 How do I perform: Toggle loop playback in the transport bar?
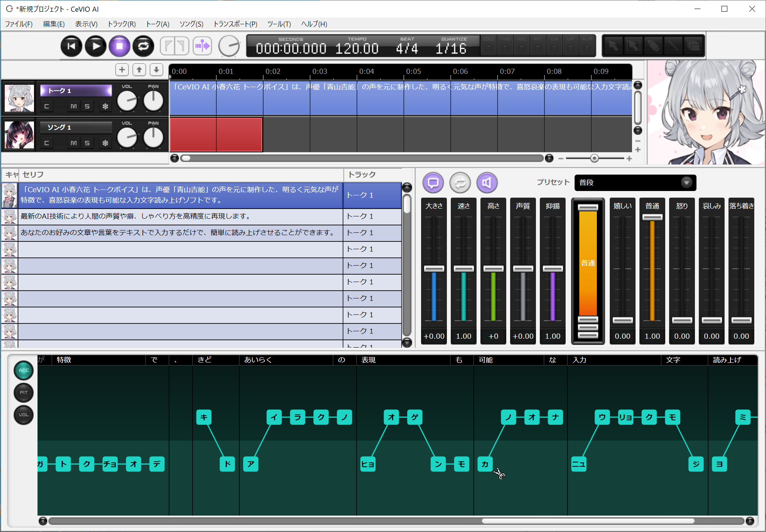coord(143,46)
